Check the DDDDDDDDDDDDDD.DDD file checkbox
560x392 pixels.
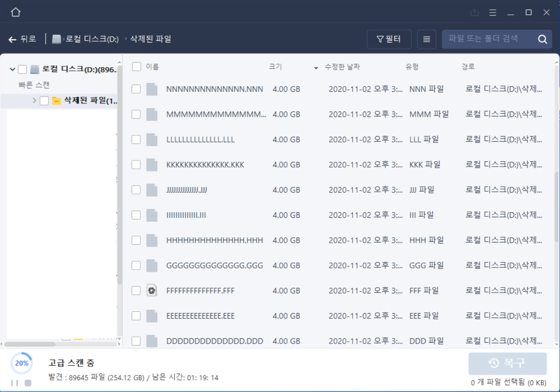click(136, 341)
